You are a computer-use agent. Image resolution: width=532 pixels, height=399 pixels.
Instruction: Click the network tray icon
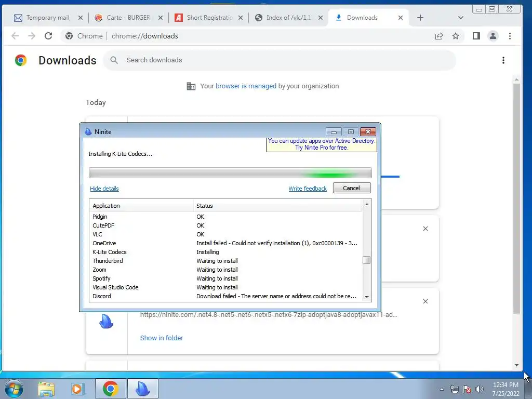tap(454, 389)
